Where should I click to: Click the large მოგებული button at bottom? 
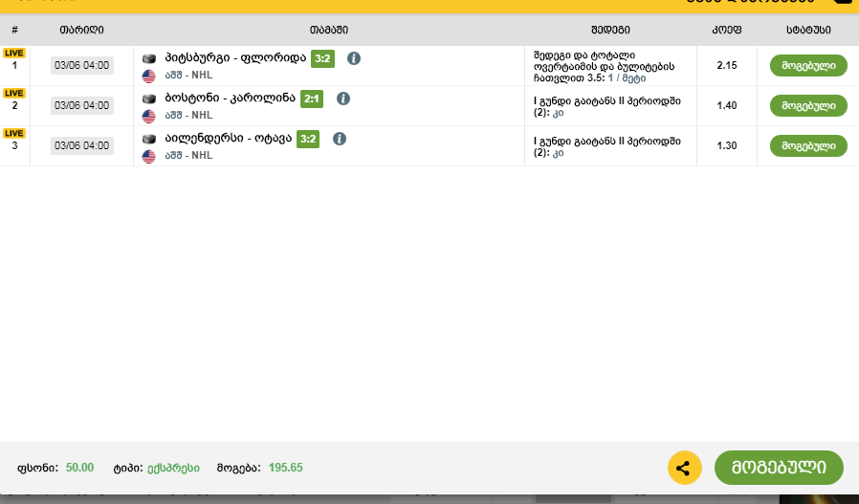[x=779, y=468]
